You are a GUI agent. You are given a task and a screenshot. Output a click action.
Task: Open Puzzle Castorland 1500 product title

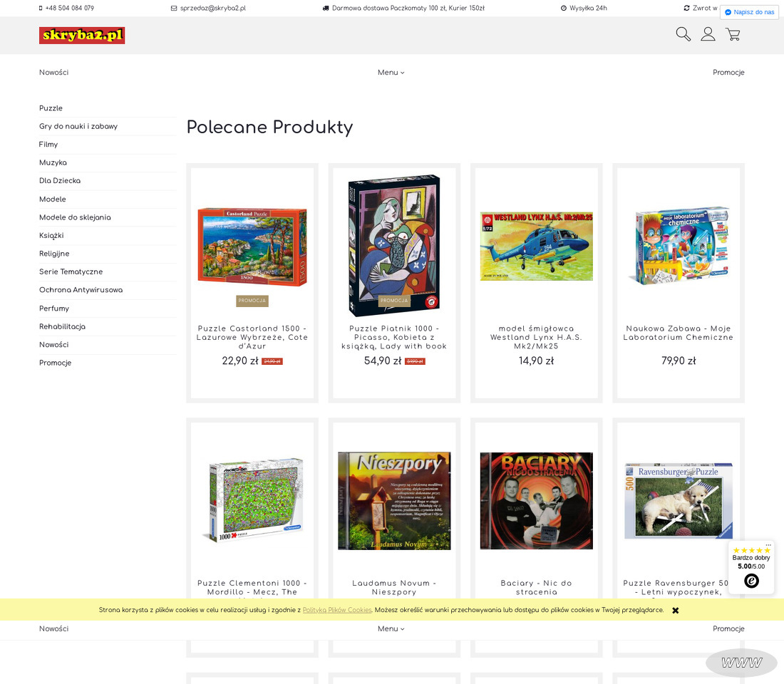coord(252,338)
